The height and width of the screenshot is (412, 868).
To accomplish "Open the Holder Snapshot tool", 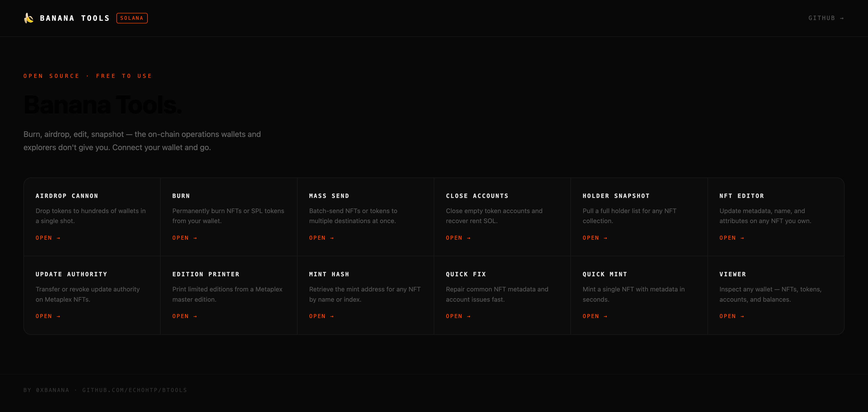I will click(x=595, y=238).
